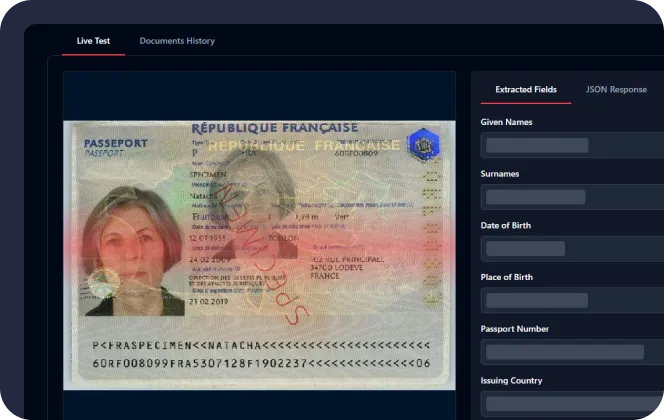Click the scanned passport document image

[x=260, y=255]
